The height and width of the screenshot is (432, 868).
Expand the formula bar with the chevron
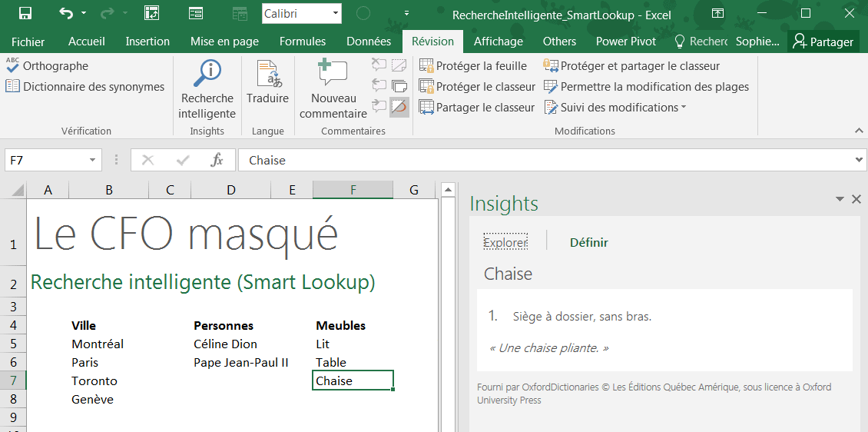[859, 160]
